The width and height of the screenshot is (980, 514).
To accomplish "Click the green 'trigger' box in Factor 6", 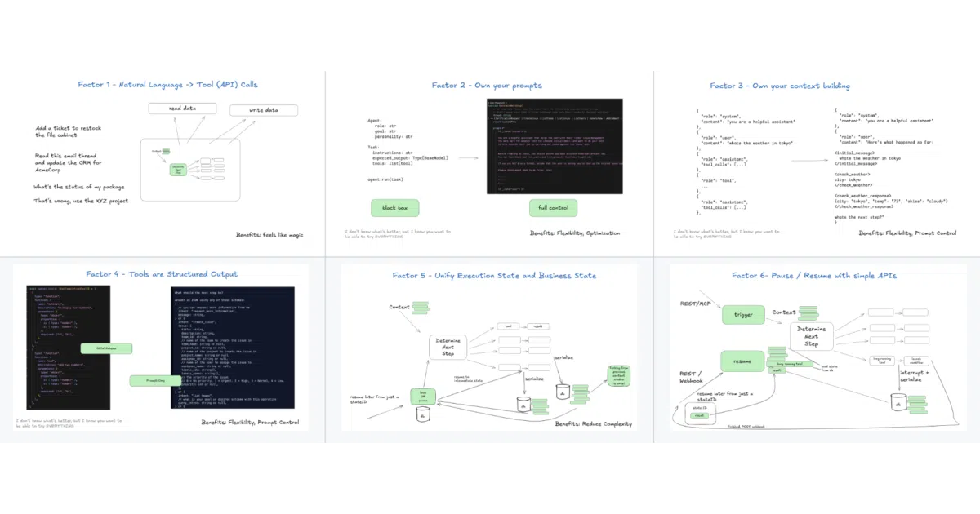I will coord(743,315).
